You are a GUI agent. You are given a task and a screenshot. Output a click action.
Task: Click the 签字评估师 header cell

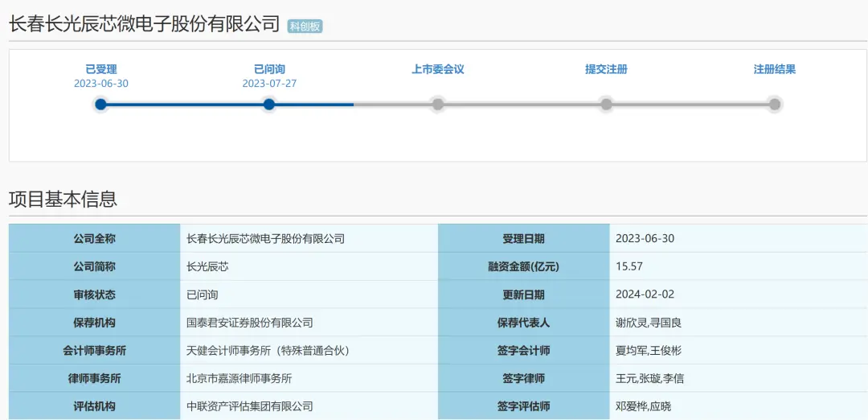pos(524,406)
